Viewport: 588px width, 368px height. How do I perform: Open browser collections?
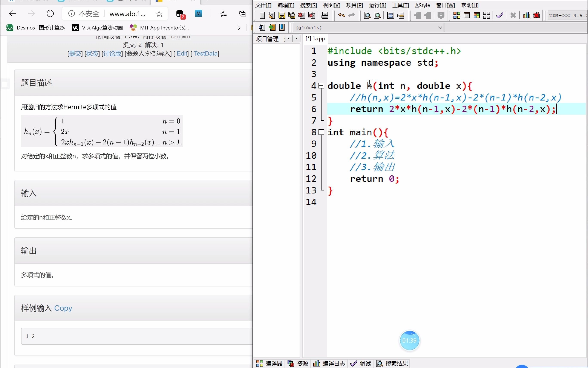pyautogui.click(x=242, y=14)
